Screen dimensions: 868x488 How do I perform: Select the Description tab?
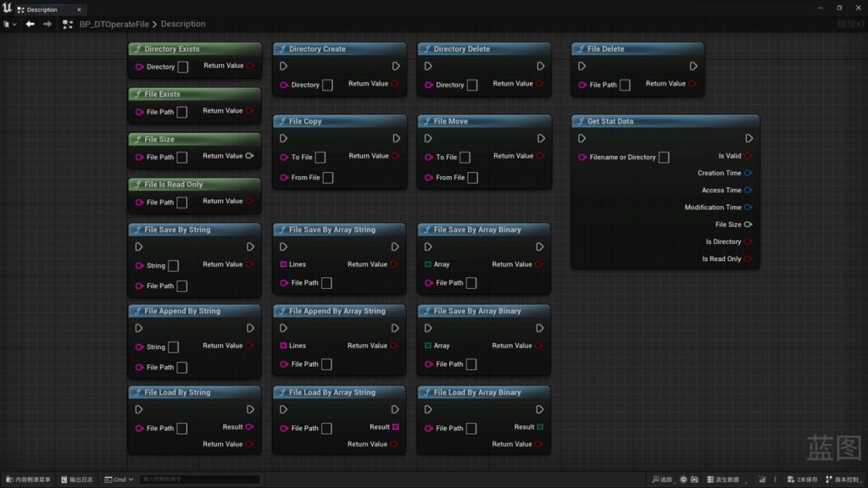41,9
